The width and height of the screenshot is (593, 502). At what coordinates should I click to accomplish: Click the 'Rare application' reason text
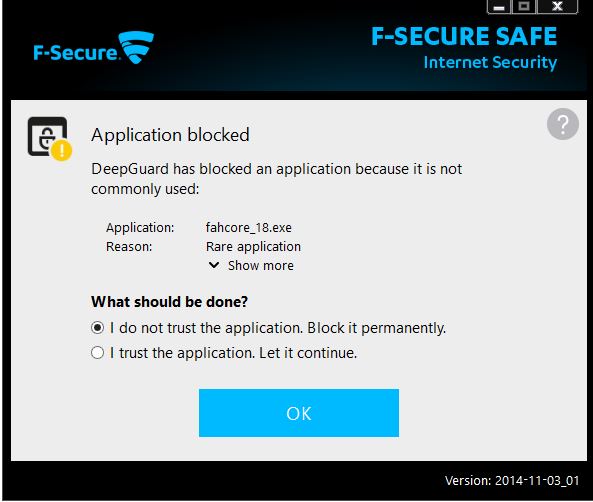pos(253,247)
